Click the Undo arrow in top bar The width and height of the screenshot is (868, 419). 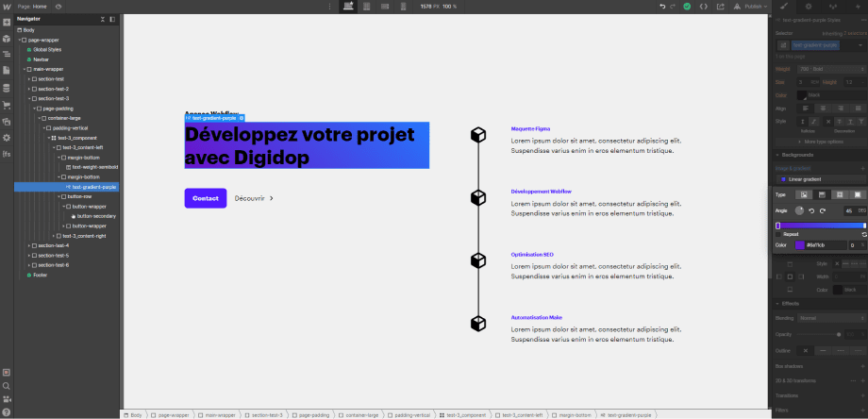pyautogui.click(x=662, y=7)
